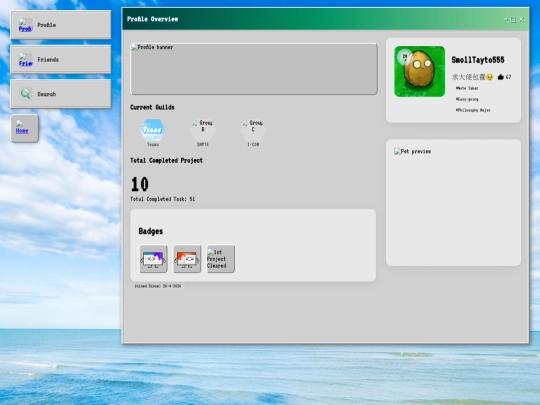Click the '#Philosophy Major' tag

(473, 110)
